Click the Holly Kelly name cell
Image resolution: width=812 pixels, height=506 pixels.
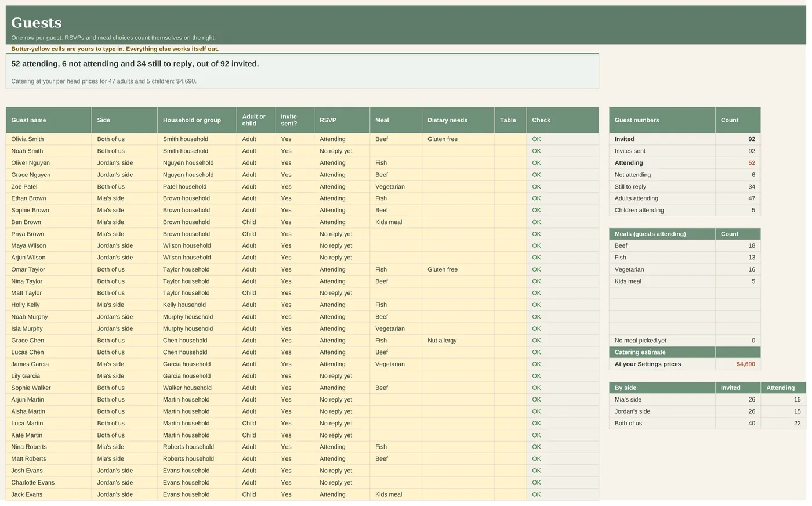(x=49, y=305)
